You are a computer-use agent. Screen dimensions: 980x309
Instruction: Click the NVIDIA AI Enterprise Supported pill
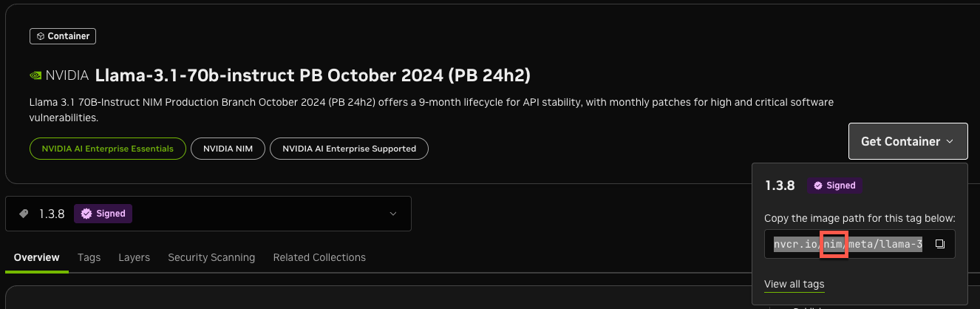349,149
